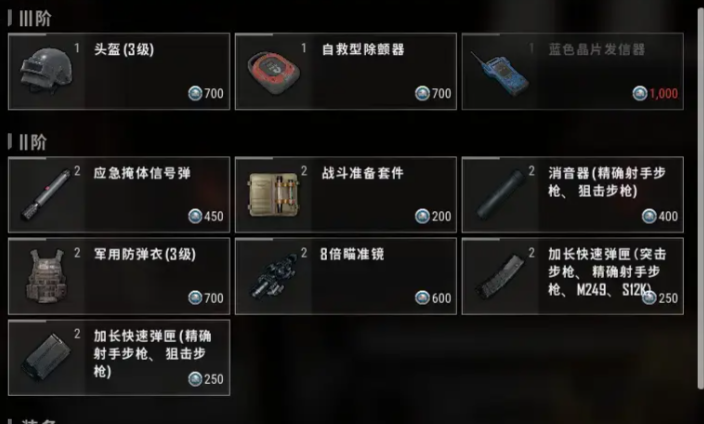The height and width of the screenshot is (424, 704).
Task: Select the 8x scope icon
Action: (x=274, y=277)
